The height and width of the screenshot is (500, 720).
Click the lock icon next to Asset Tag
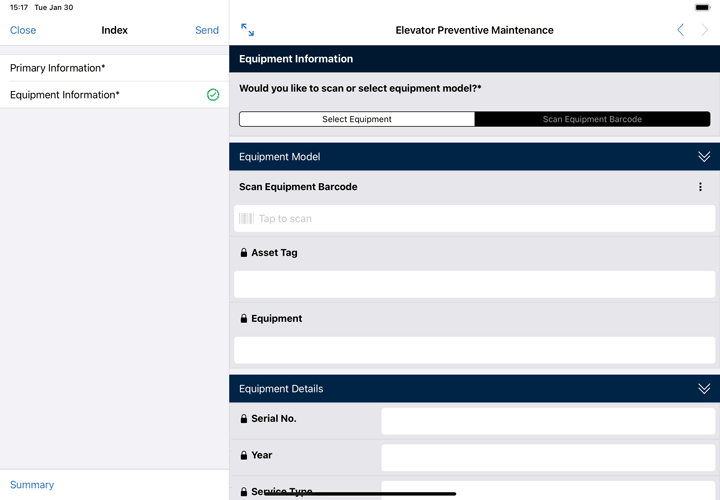(x=244, y=253)
